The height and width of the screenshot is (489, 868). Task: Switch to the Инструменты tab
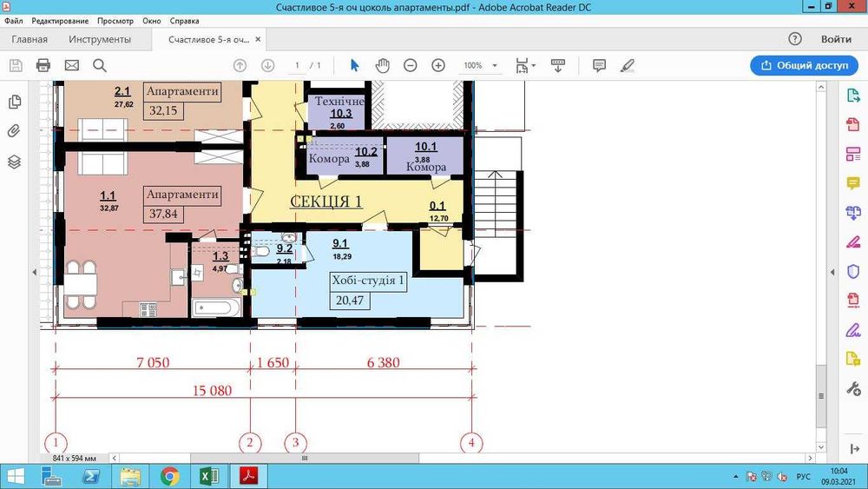pos(100,39)
